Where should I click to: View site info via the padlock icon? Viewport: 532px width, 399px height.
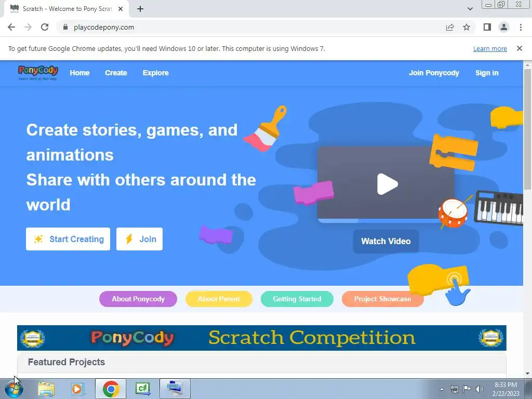coord(65,27)
